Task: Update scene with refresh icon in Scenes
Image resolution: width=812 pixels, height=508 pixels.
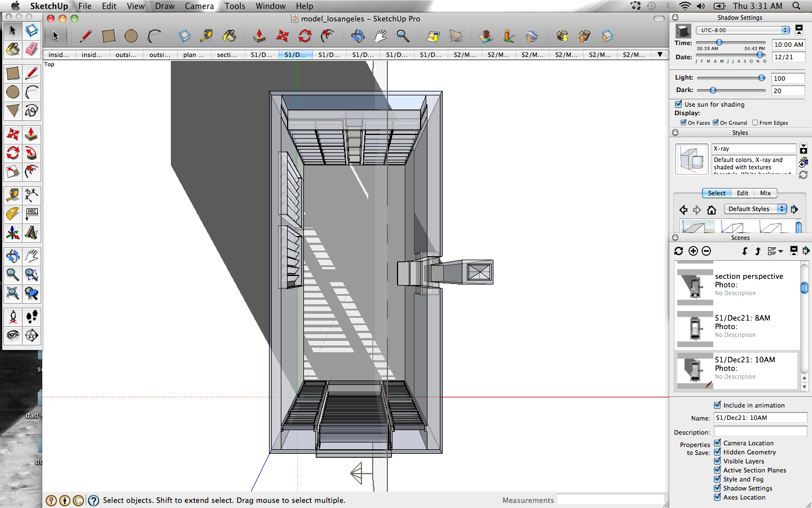Action: pos(678,251)
